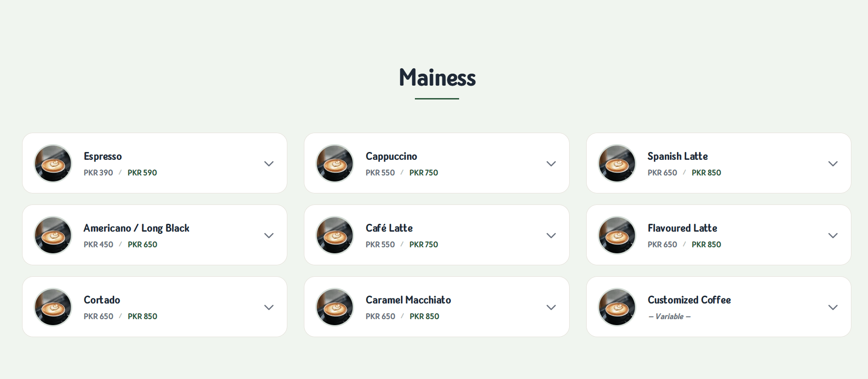Expand Caramel Macchiato chevron arrow
Viewport: 868px width, 379px height.
[551, 307]
